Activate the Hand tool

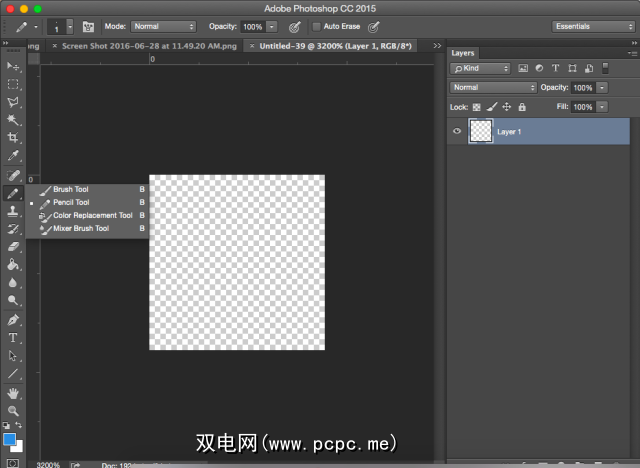[x=14, y=393]
